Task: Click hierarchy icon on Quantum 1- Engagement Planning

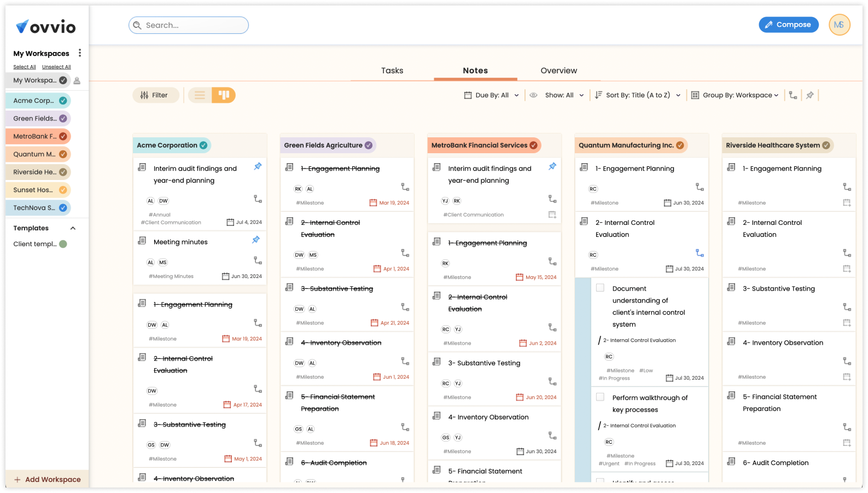Action: click(x=700, y=187)
